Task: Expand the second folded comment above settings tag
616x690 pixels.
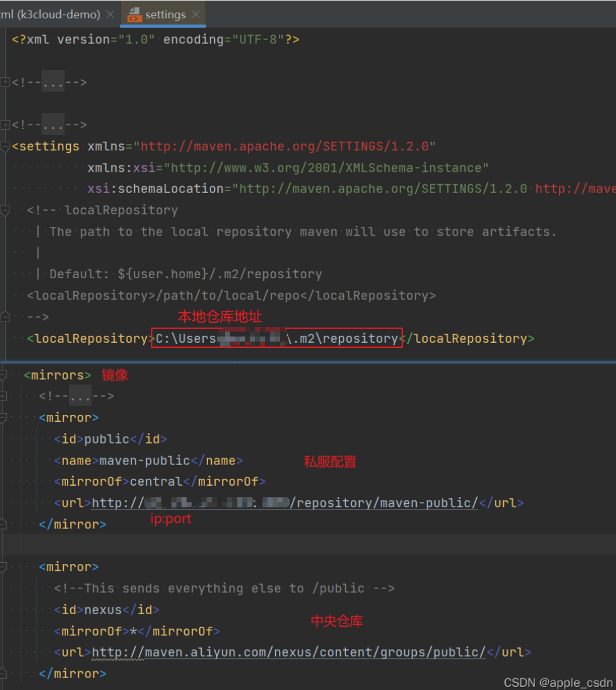Action: 5,125
